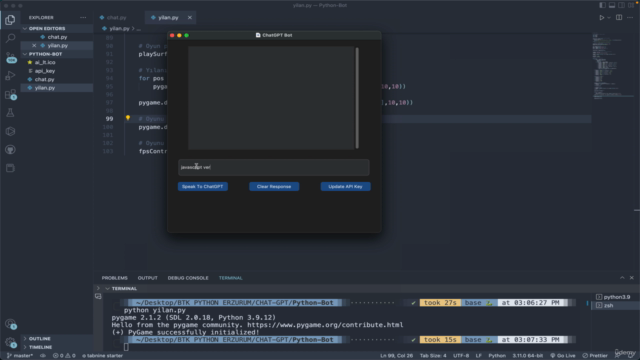Image resolution: width=640 pixels, height=360 pixels.
Task: Click yilan.py breadcrumb in editor
Action: (x=119, y=29)
